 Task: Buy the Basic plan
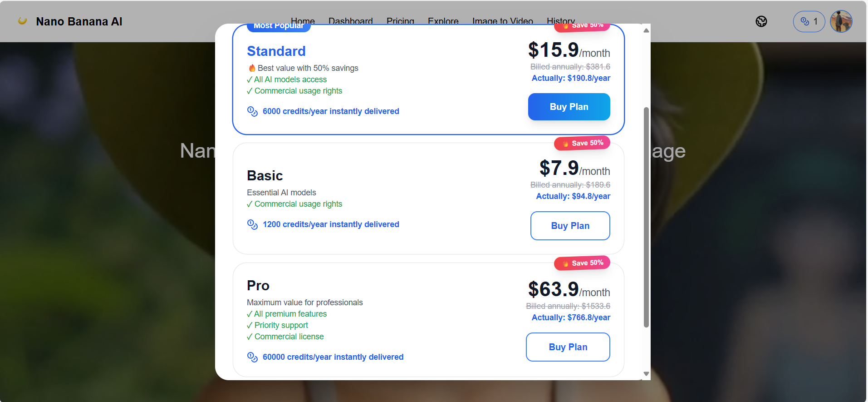pos(570,226)
